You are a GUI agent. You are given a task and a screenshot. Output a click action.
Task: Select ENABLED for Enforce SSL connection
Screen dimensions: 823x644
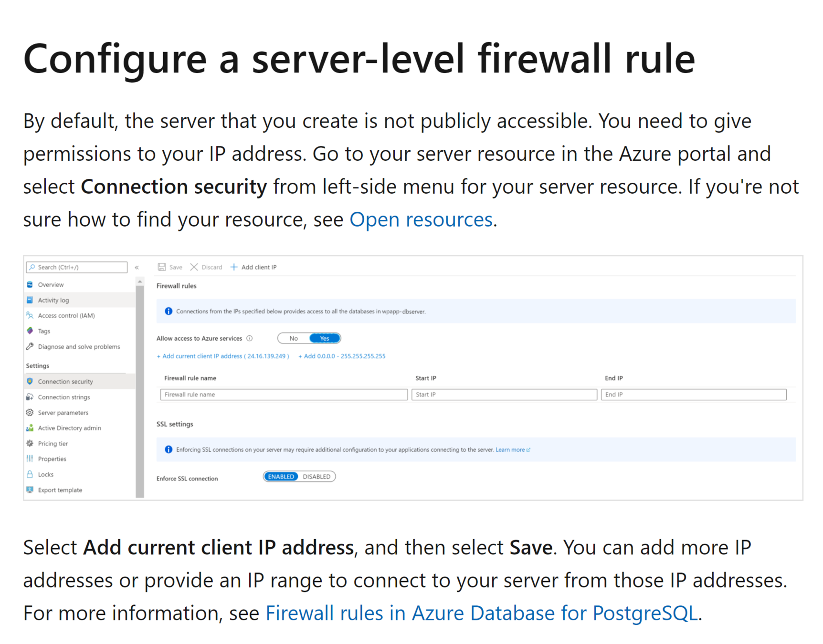(x=281, y=477)
